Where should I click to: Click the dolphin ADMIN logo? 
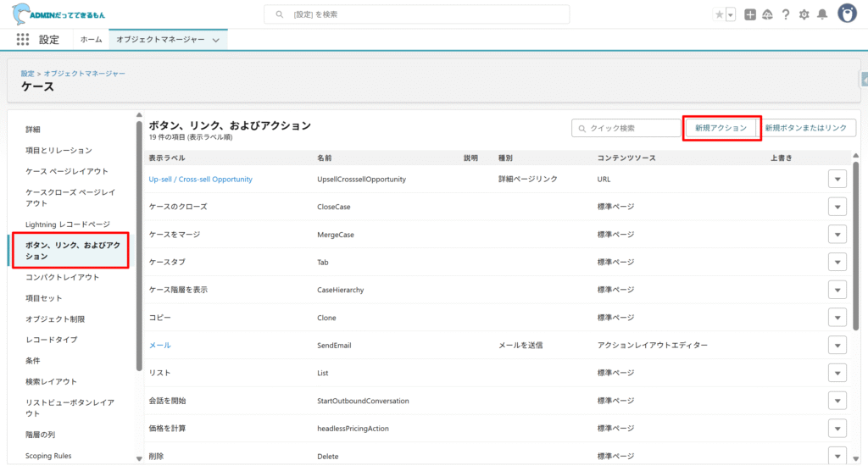pos(58,14)
